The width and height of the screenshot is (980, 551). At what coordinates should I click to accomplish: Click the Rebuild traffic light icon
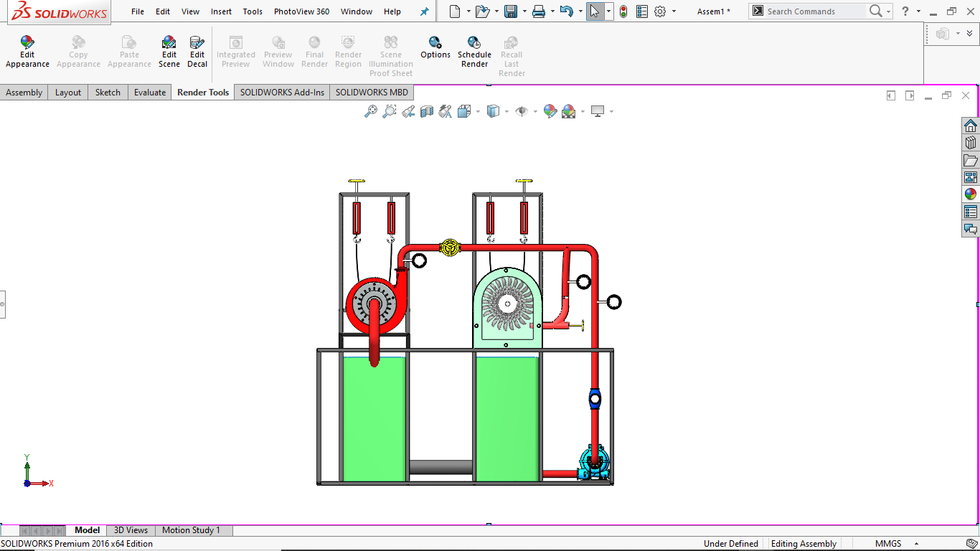click(623, 11)
